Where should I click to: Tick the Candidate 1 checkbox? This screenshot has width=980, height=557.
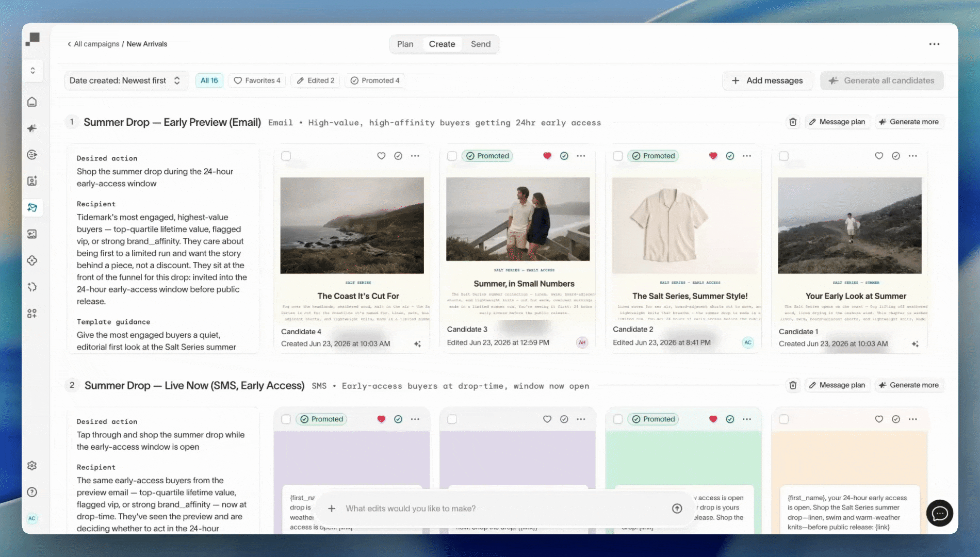coord(784,156)
